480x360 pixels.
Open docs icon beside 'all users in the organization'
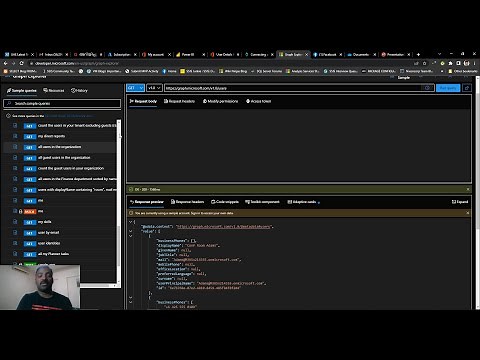coord(15,147)
